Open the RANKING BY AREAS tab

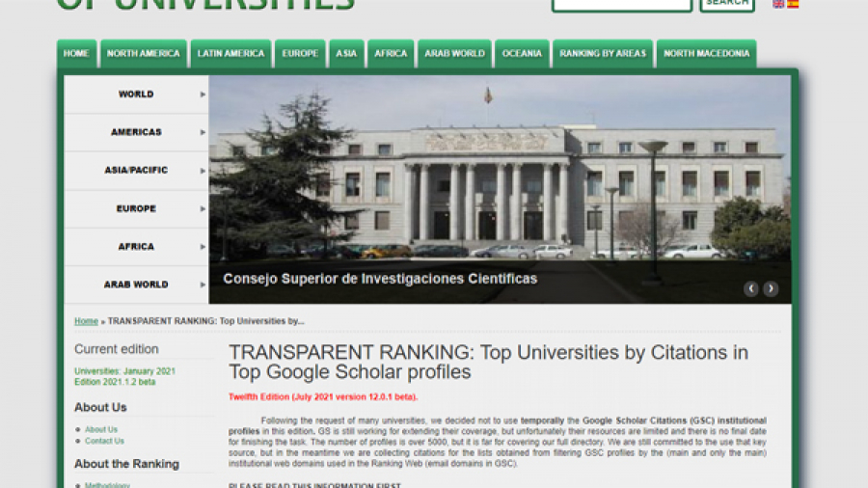tap(603, 54)
